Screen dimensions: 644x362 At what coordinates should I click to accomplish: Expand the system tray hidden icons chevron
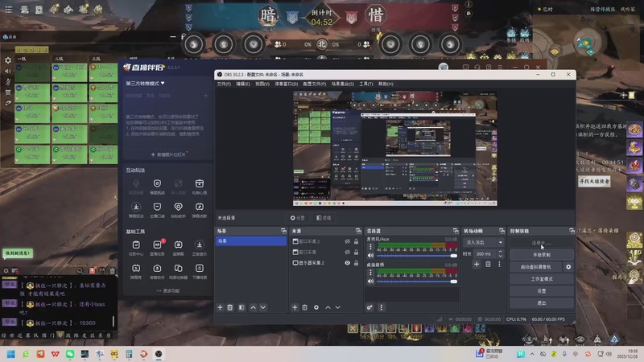tap(532, 354)
